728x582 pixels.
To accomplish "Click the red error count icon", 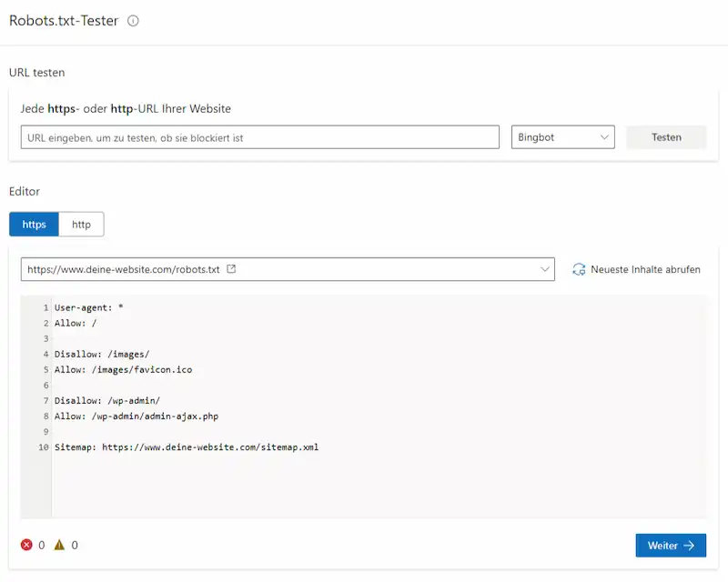I will pos(25,545).
